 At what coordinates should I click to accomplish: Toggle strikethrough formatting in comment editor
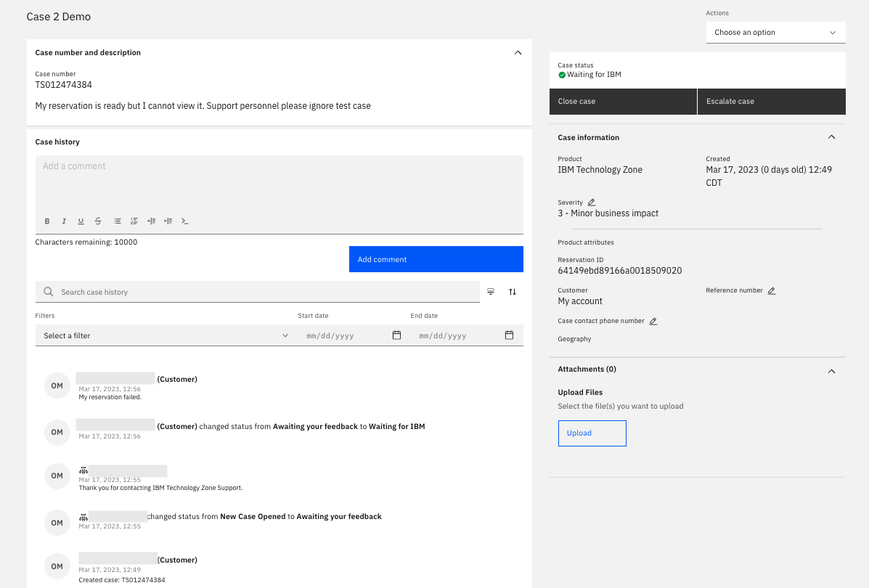pyautogui.click(x=98, y=221)
